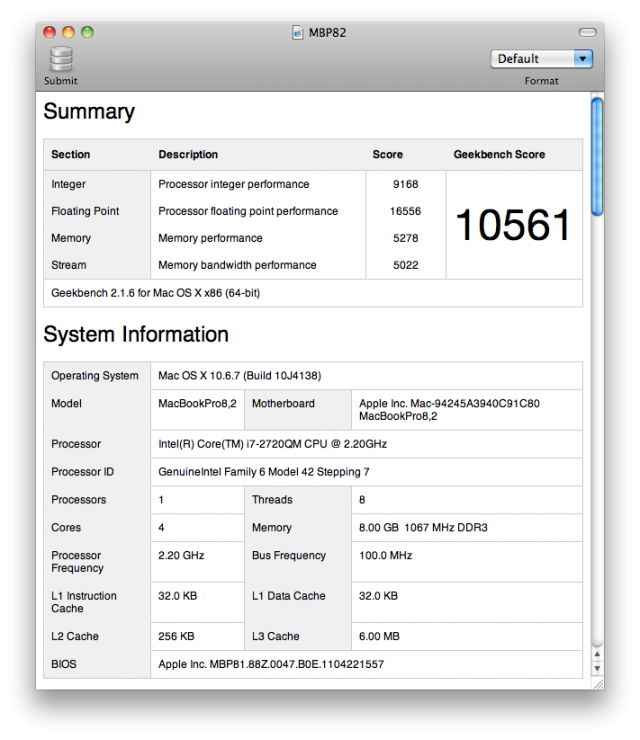Click the Processors value 1
This screenshot has height=740, width=640.
(161, 500)
